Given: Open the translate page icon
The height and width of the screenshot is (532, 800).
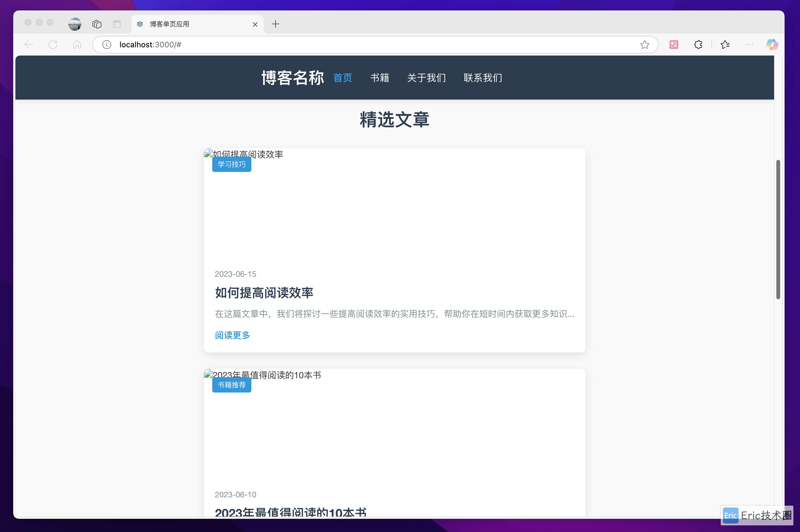Looking at the screenshot, I should click(x=674, y=45).
